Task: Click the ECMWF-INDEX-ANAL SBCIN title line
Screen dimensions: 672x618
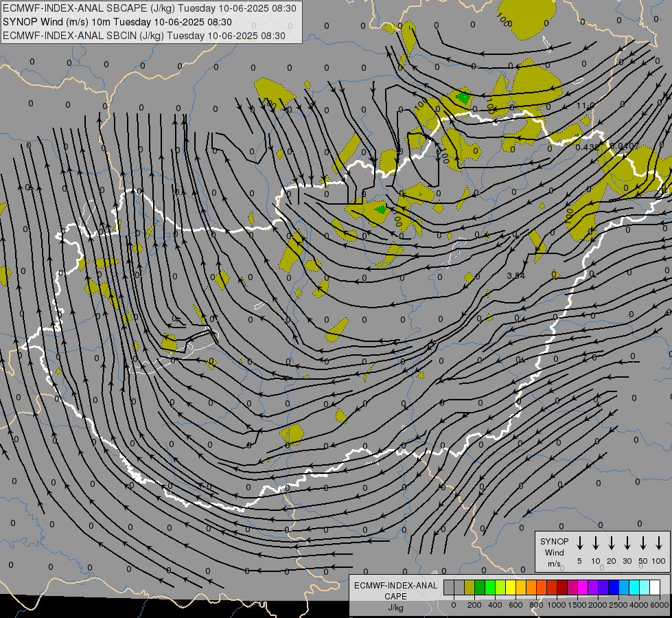Action: pyautogui.click(x=144, y=36)
